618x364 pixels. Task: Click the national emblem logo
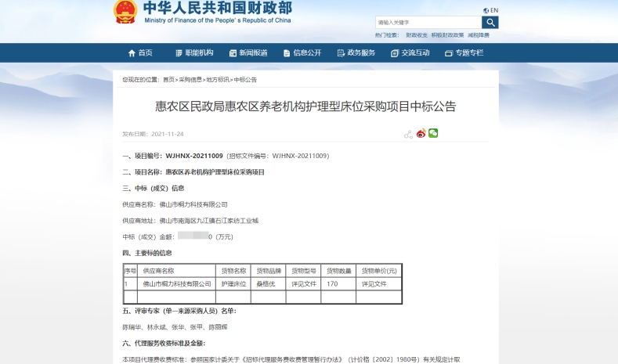(x=125, y=12)
